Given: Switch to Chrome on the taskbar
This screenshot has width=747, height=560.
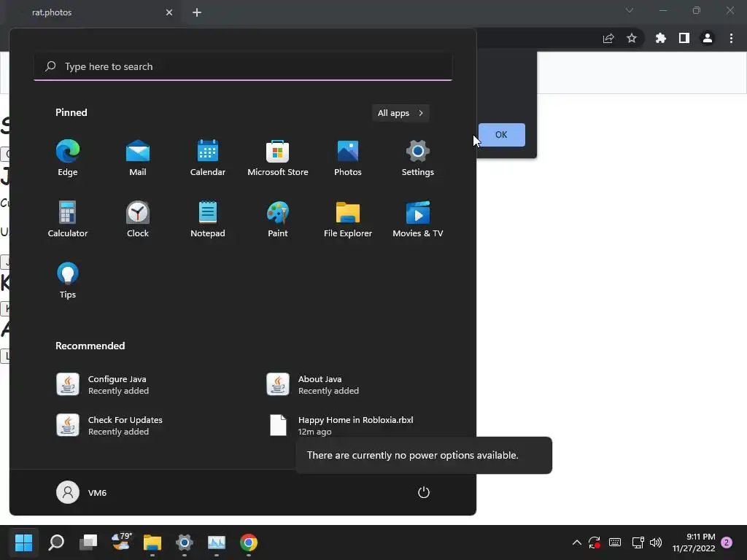Looking at the screenshot, I should 249,542.
